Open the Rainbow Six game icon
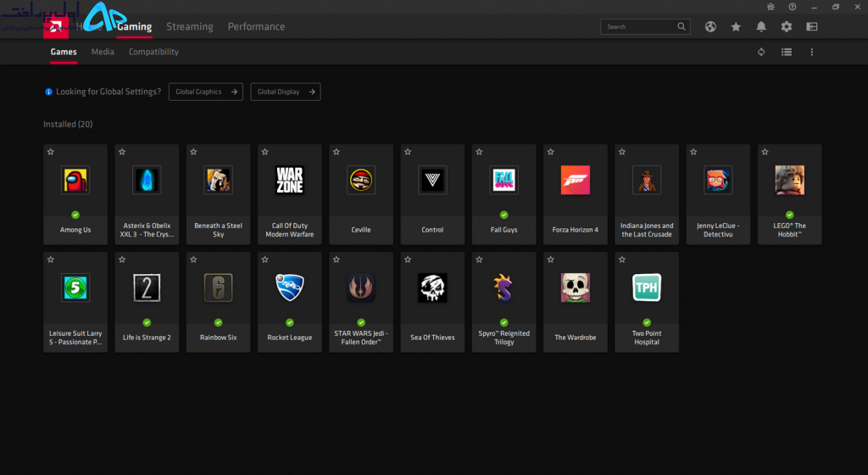Image resolution: width=868 pixels, height=475 pixels. pyautogui.click(x=218, y=288)
